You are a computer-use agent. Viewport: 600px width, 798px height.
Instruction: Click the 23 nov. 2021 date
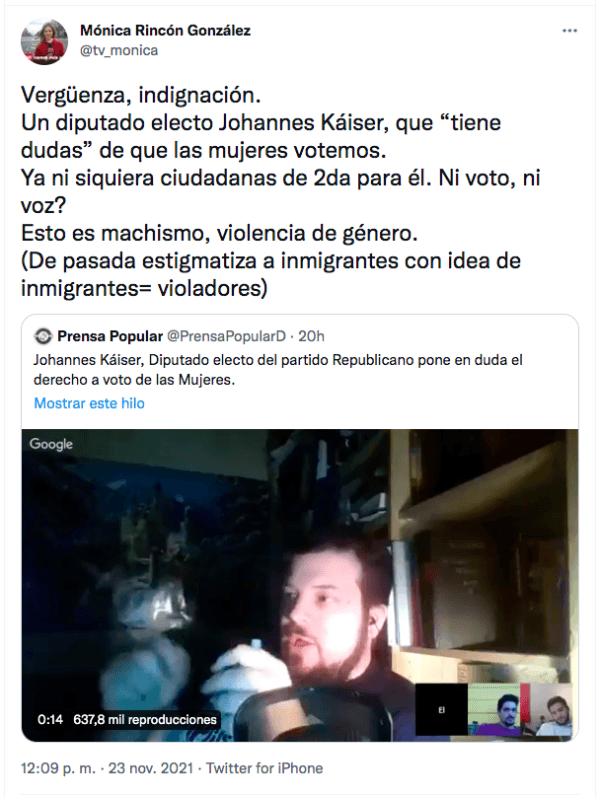coord(151,768)
